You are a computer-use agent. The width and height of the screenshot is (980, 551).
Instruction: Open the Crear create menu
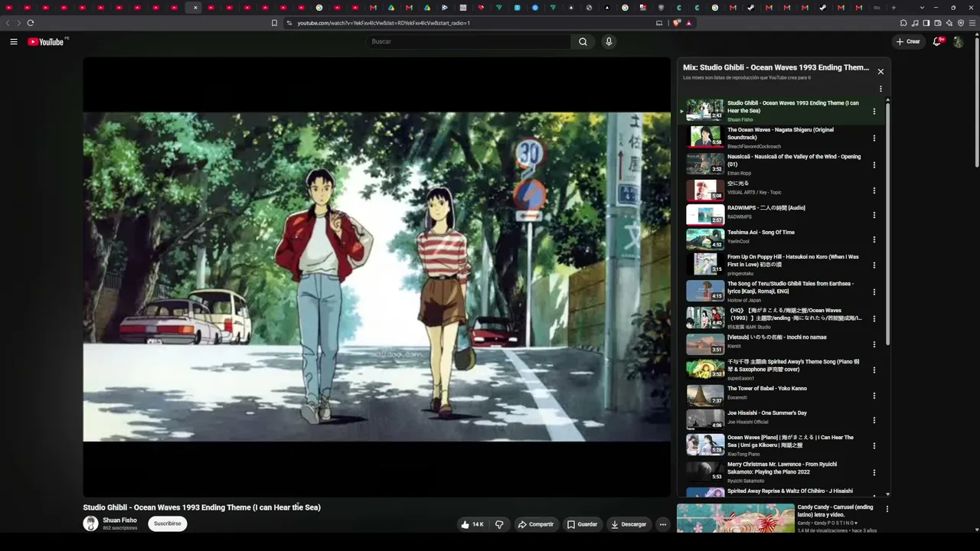pos(908,41)
